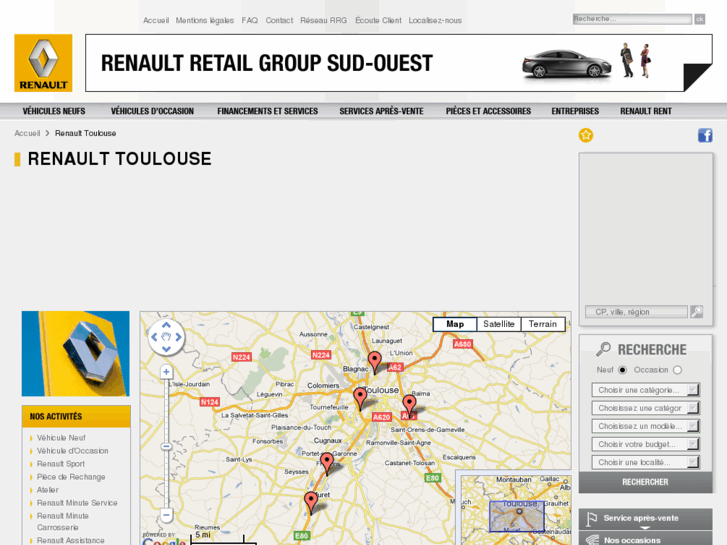
Task: Open the Véhicules Neufs menu
Action: 54,111
